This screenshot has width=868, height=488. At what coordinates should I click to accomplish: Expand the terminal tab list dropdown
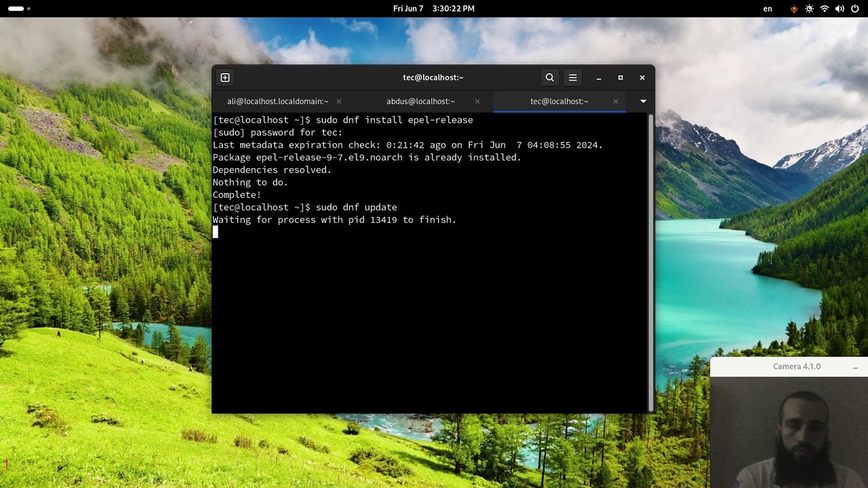click(643, 101)
